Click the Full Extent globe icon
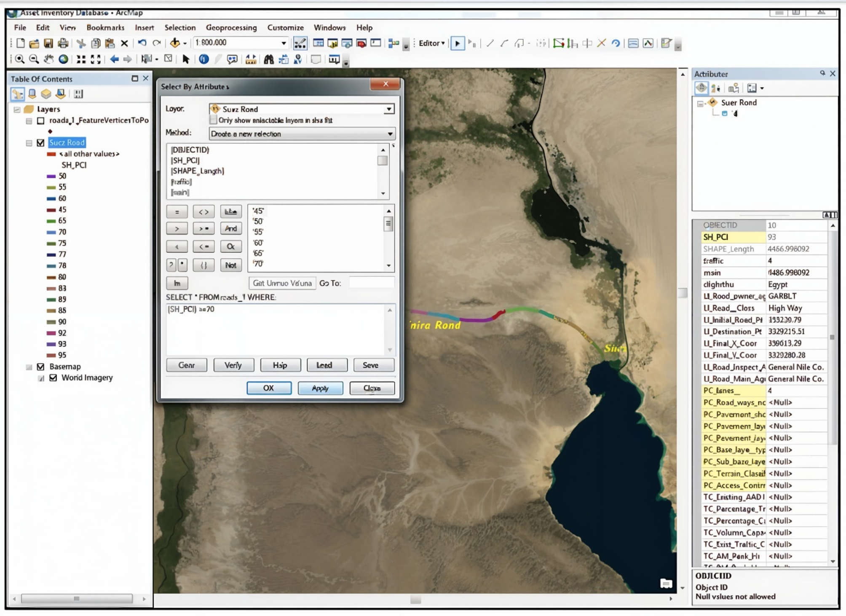Image resolution: width=846 pixels, height=616 pixels. click(x=64, y=59)
